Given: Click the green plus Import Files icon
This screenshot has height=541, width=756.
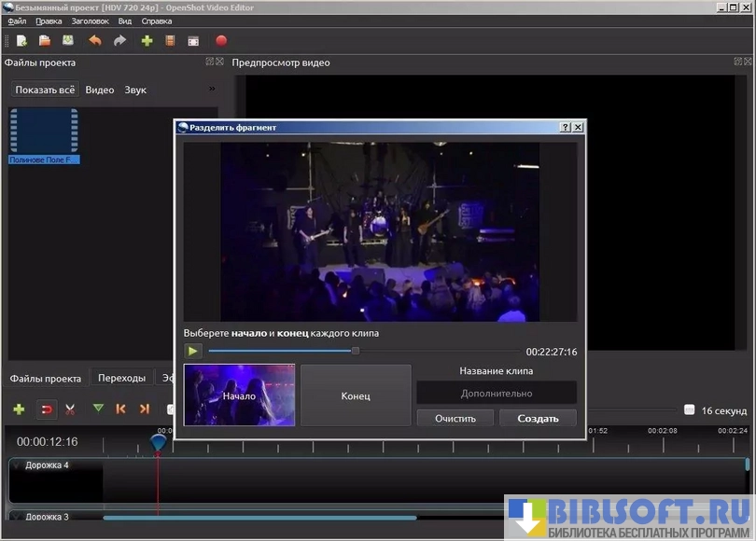Looking at the screenshot, I should pos(147,41).
